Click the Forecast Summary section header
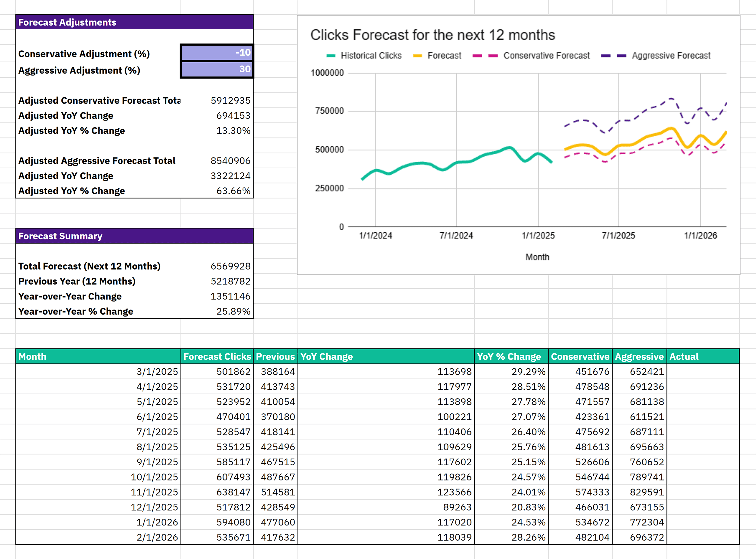The image size is (756, 559). 60,236
